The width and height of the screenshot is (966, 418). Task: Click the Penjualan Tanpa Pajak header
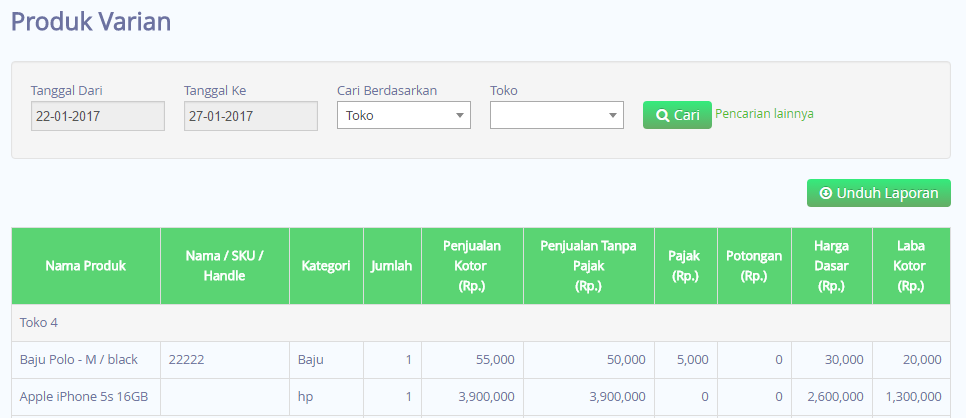pyautogui.click(x=588, y=266)
